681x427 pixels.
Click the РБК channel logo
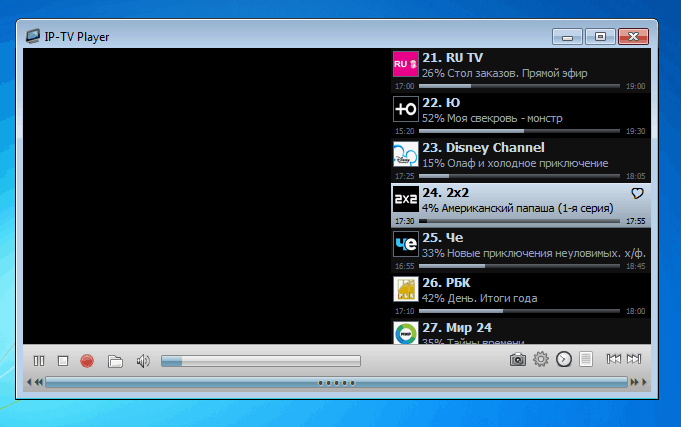click(x=406, y=289)
